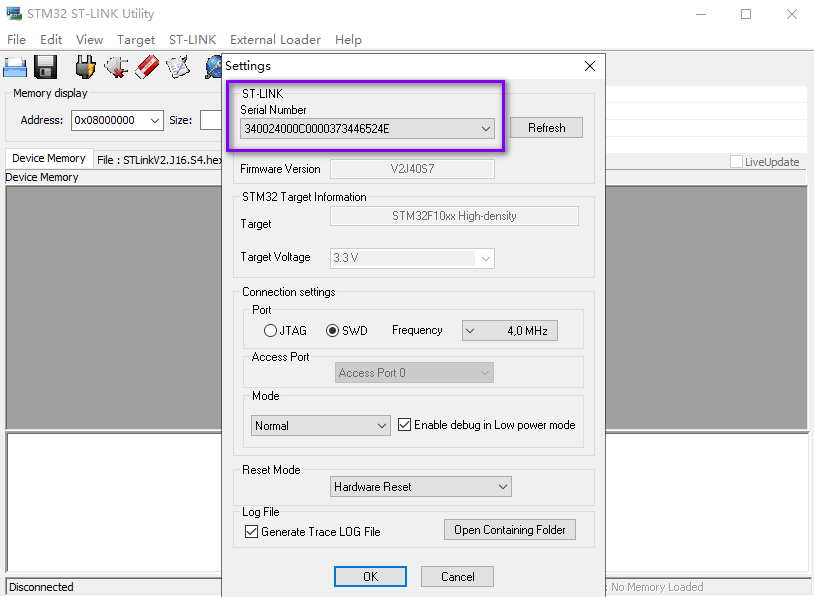Screen dimensions: 814x597
Task: Open the ST-LINK menu
Action: [192, 40]
